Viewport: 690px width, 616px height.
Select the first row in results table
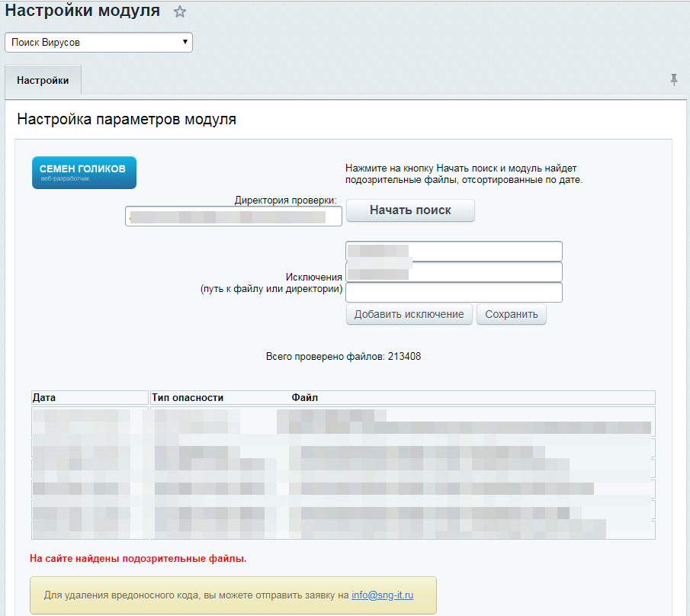[x=343, y=421]
